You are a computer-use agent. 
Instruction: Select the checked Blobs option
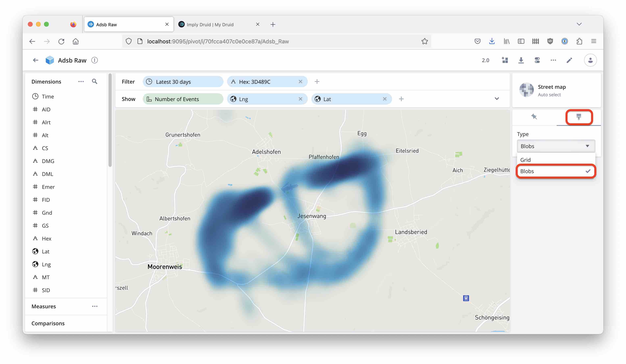556,171
